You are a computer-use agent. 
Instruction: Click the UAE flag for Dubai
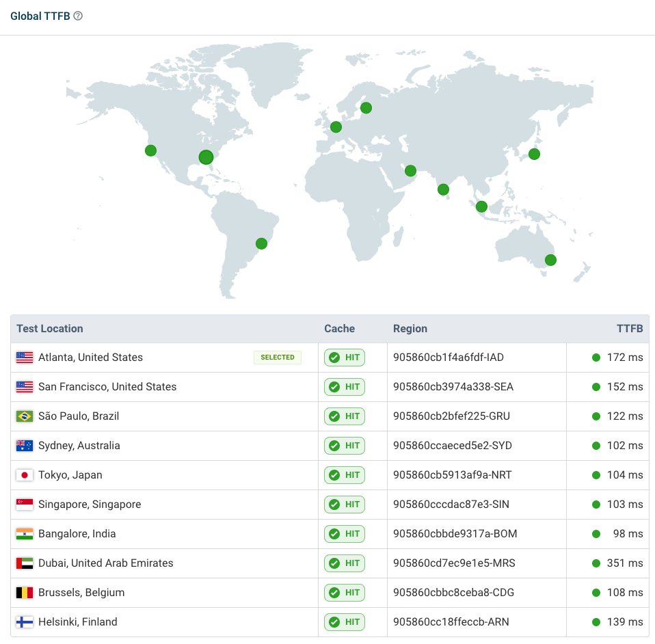pos(24,563)
